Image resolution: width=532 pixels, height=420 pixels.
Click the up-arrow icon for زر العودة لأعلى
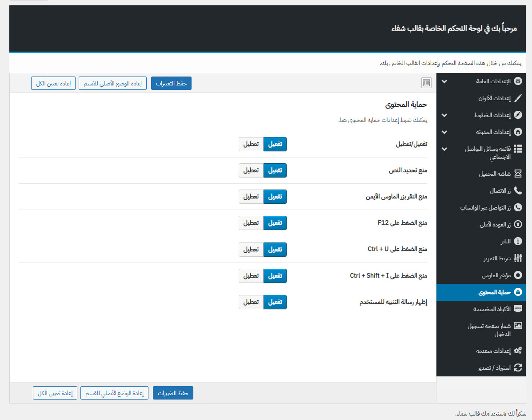[x=518, y=225]
